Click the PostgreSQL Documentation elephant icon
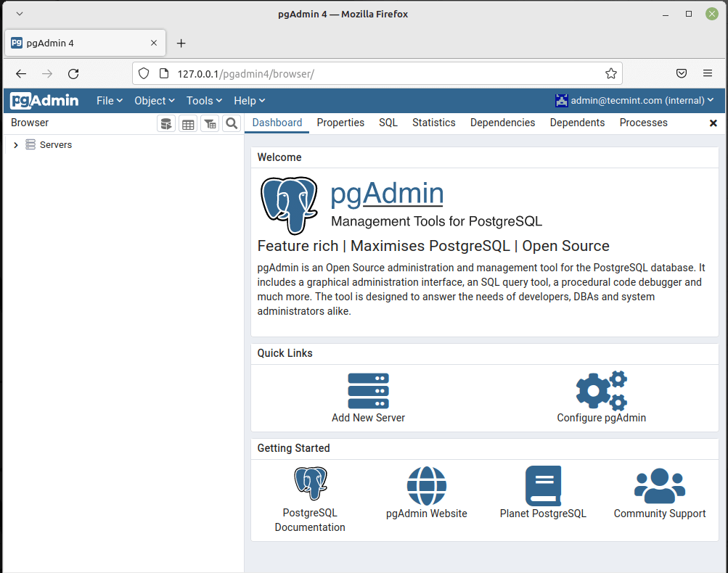728x573 pixels. coord(310,484)
